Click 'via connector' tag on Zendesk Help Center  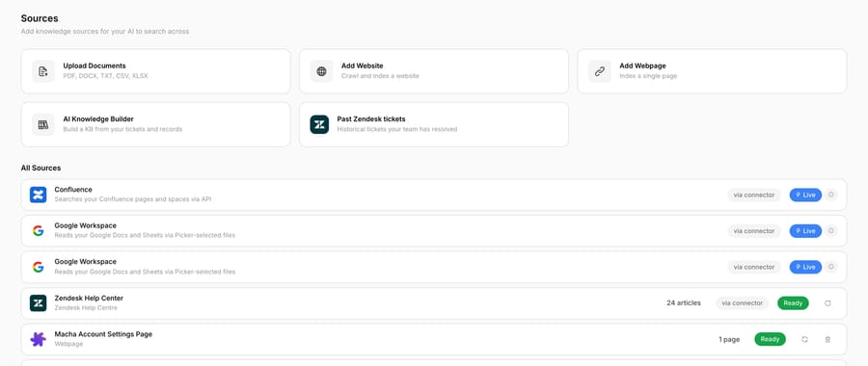tap(743, 303)
